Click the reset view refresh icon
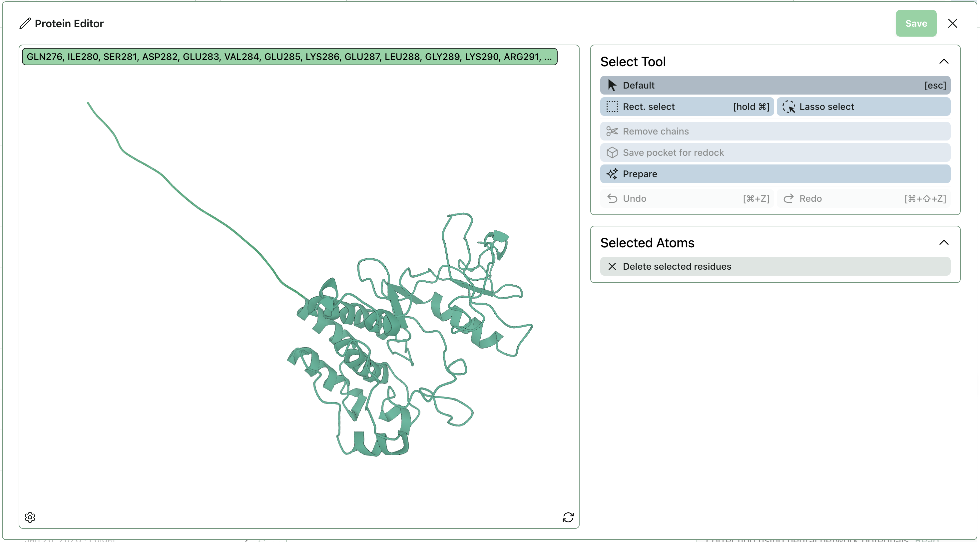980x542 pixels. (568, 517)
